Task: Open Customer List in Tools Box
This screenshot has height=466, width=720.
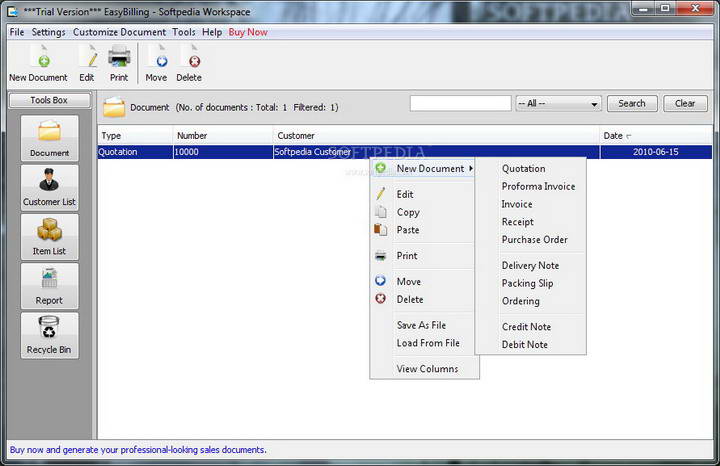Action: tap(49, 188)
